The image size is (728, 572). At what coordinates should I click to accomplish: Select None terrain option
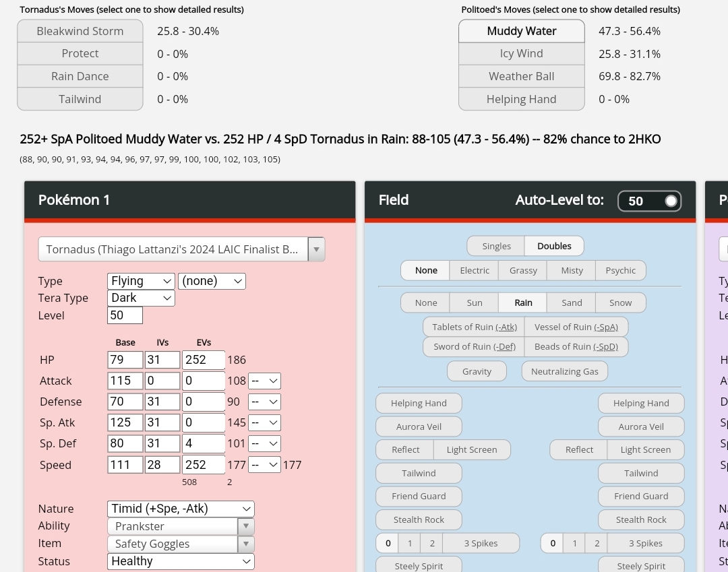point(426,270)
